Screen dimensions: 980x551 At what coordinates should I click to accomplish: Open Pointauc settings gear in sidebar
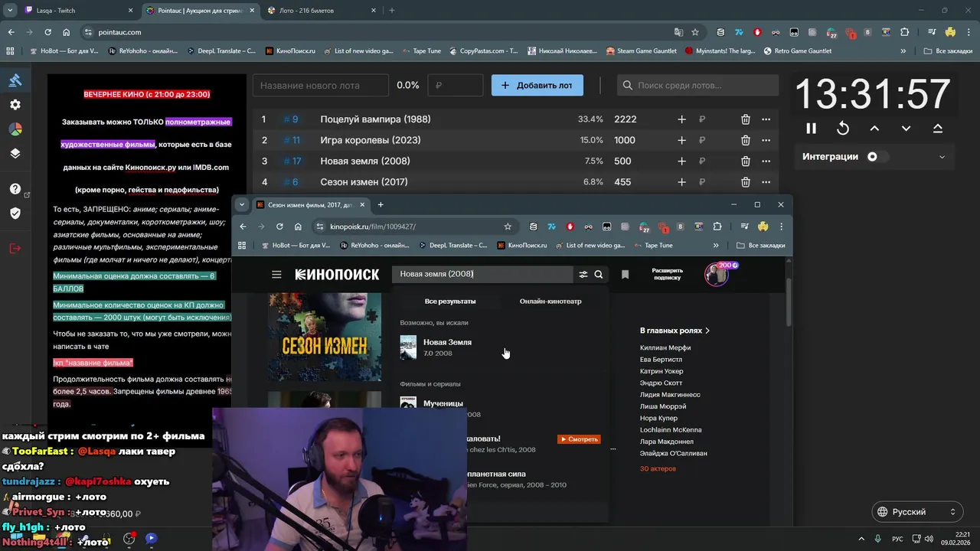coord(15,105)
